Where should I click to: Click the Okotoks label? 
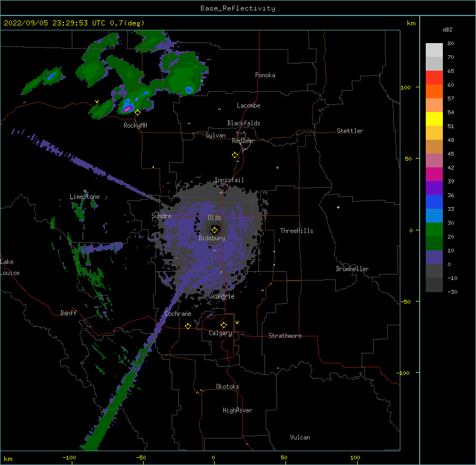[x=228, y=387]
